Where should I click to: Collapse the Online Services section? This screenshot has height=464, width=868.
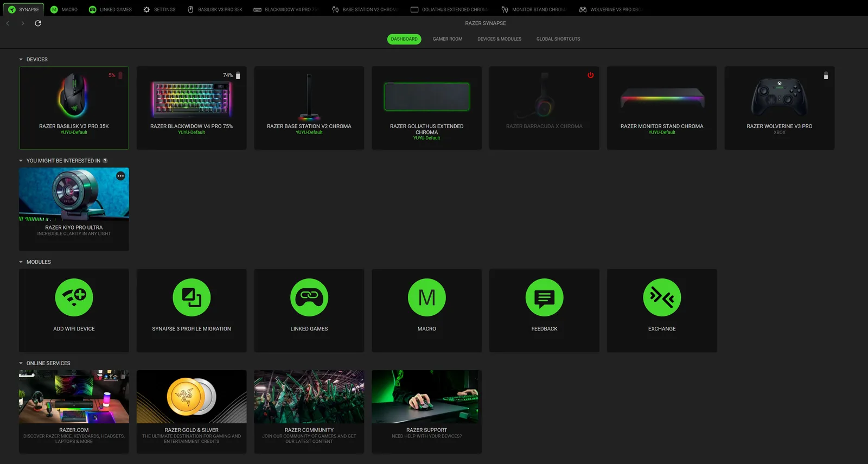[x=21, y=364]
